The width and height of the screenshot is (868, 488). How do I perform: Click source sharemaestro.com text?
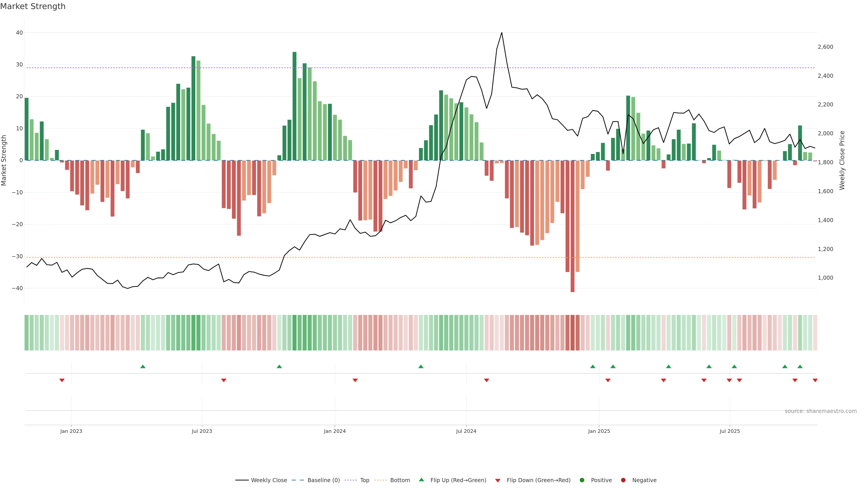[x=821, y=411]
